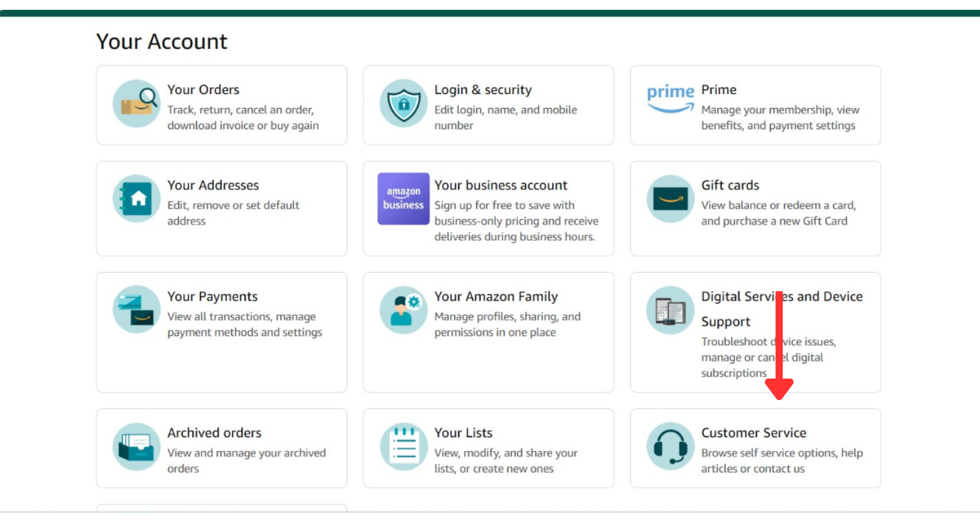Click the Your Payments cards icon

pyautogui.click(x=136, y=309)
